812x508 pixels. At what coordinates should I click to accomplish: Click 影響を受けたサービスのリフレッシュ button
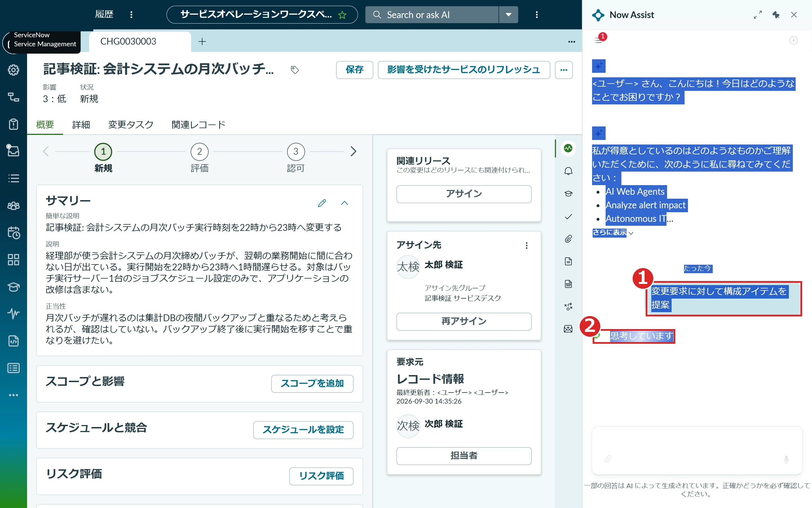tap(464, 70)
